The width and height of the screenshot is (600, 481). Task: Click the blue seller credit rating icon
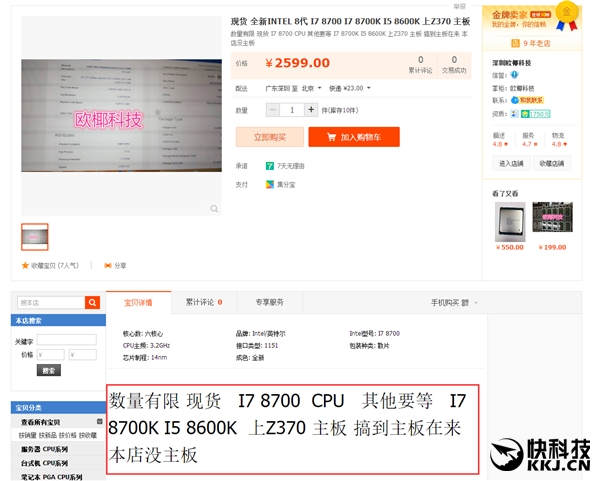[514, 75]
